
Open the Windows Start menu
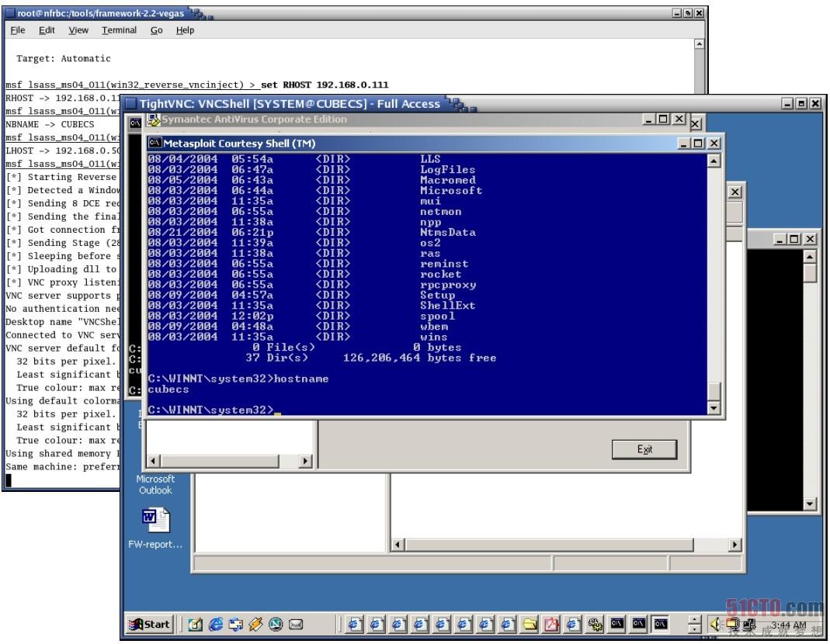tap(150, 625)
